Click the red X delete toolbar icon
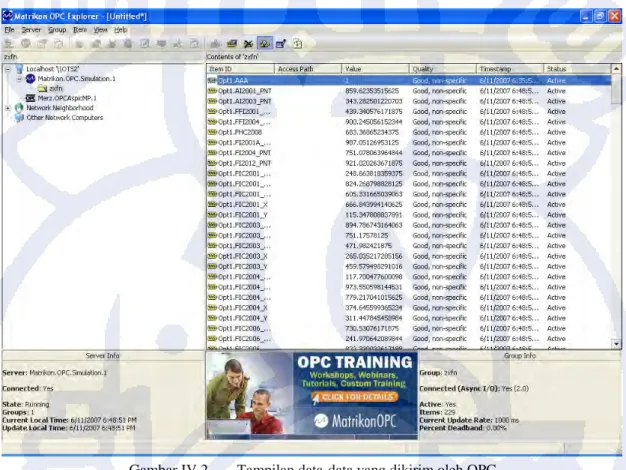 [x=248, y=44]
